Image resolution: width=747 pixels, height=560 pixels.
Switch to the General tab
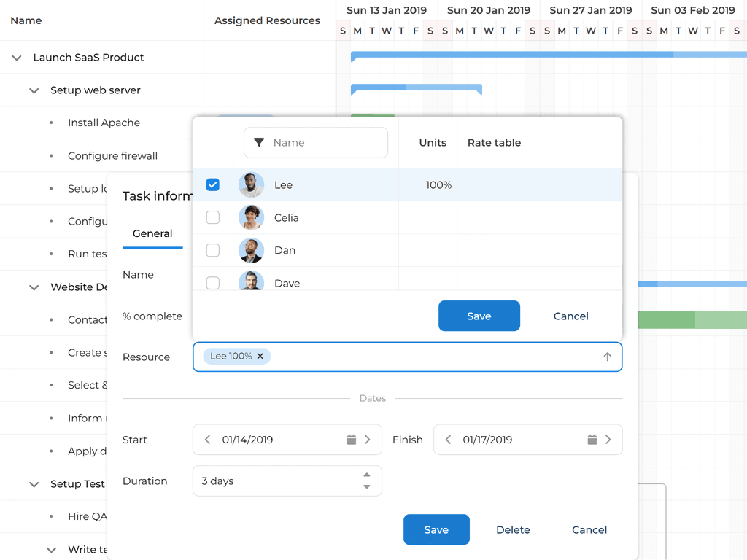pyautogui.click(x=152, y=233)
